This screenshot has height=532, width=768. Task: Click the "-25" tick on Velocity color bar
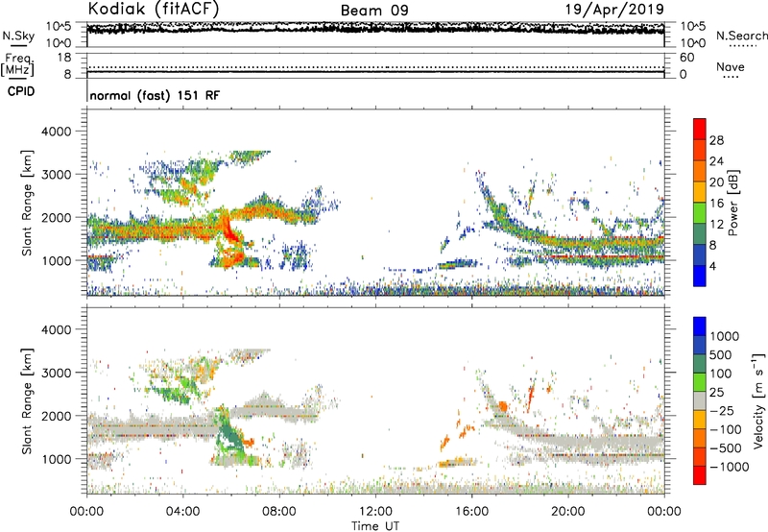pyautogui.click(x=723, y=410)
